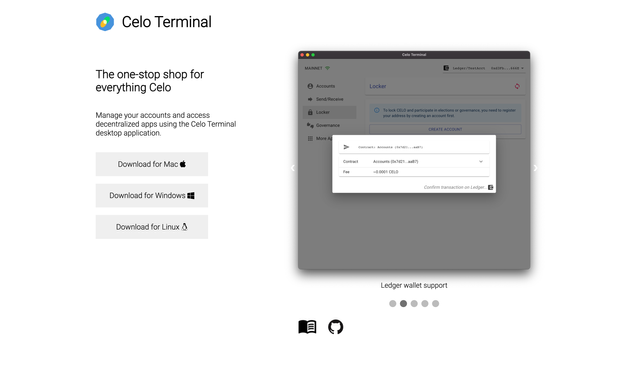Open the documentation book icon
The image size is (640, 366).
click(x=307, y=327)
